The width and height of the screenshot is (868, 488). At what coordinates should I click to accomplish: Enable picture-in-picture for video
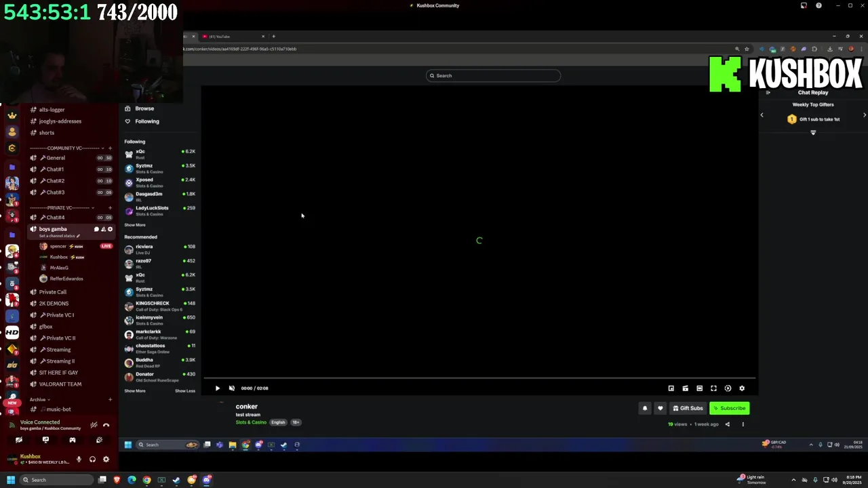(x=671, y=388)
